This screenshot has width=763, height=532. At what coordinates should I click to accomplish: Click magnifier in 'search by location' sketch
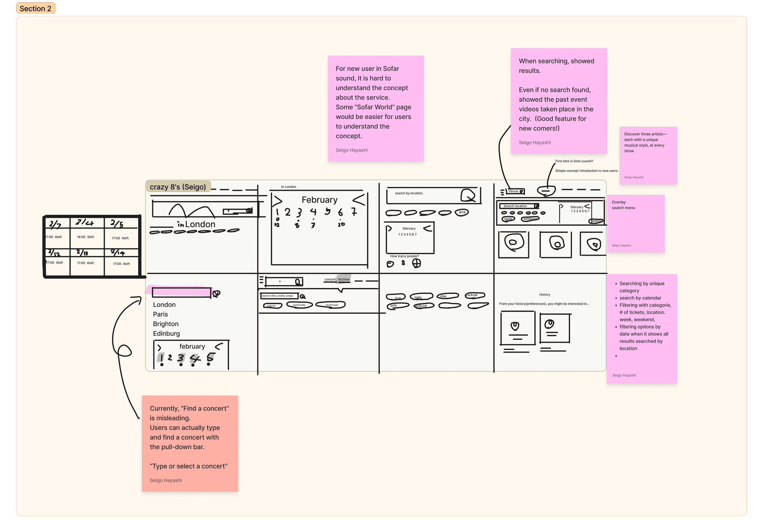tap(468, 195)
